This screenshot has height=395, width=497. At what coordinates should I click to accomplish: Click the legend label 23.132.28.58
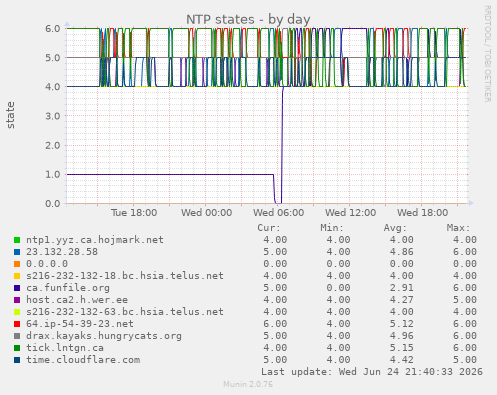coord(62,252)
